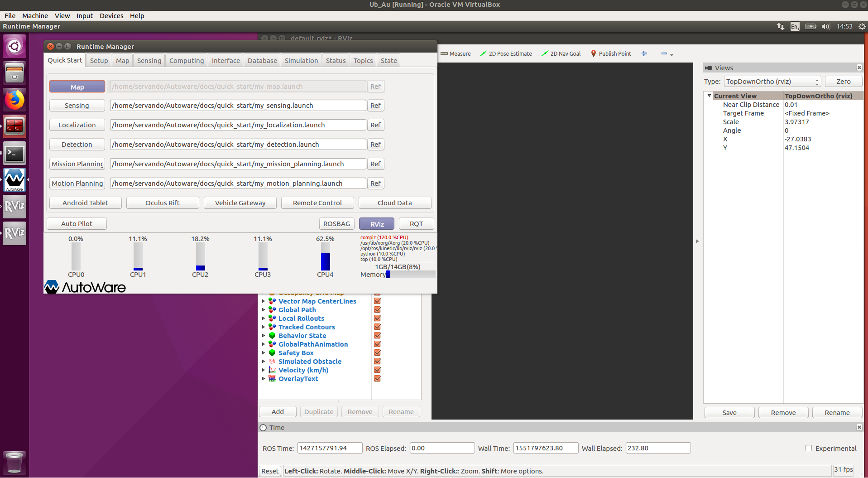Click the Localization launch button

point(77,125)
